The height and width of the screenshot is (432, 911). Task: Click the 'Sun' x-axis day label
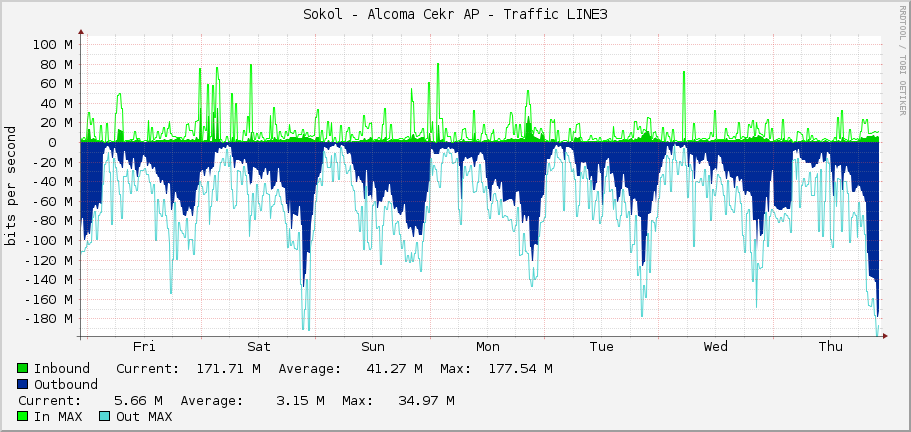[x=373, y=347]
